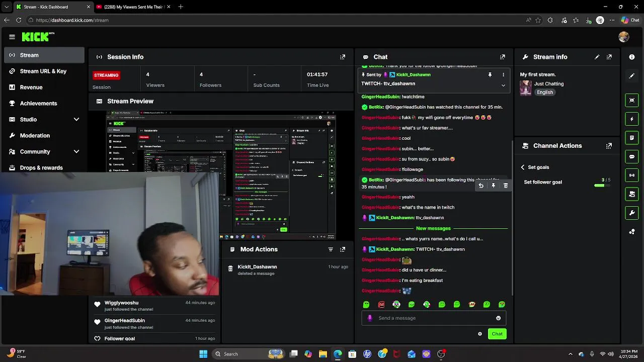Viewport: 644px width, 362px height.
Task: Click the info icon in the right sidebar
Action: tap(632, 57)
